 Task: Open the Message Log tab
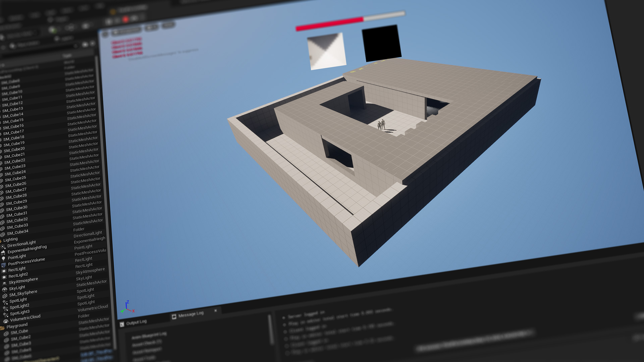(191, 314)
